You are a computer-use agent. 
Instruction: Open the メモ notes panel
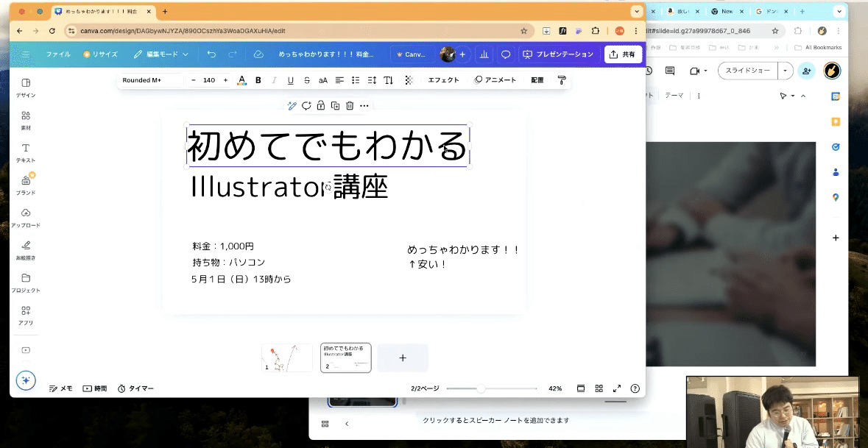click(x=61, y=388)
